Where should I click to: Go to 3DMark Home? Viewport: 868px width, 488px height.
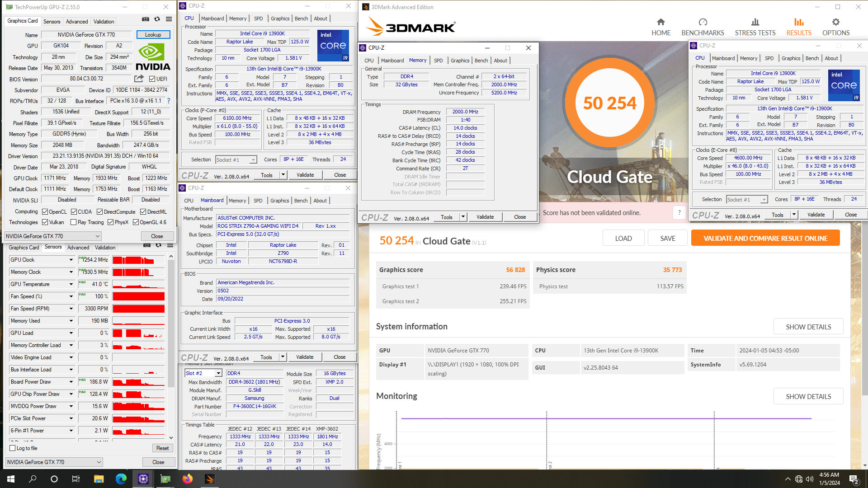coord(661,27)
